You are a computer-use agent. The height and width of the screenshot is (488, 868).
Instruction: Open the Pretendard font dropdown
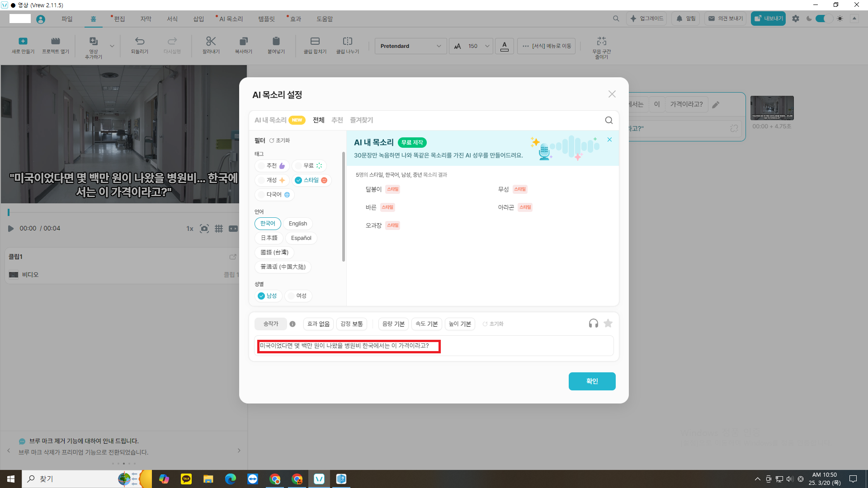tap(410, 46)
